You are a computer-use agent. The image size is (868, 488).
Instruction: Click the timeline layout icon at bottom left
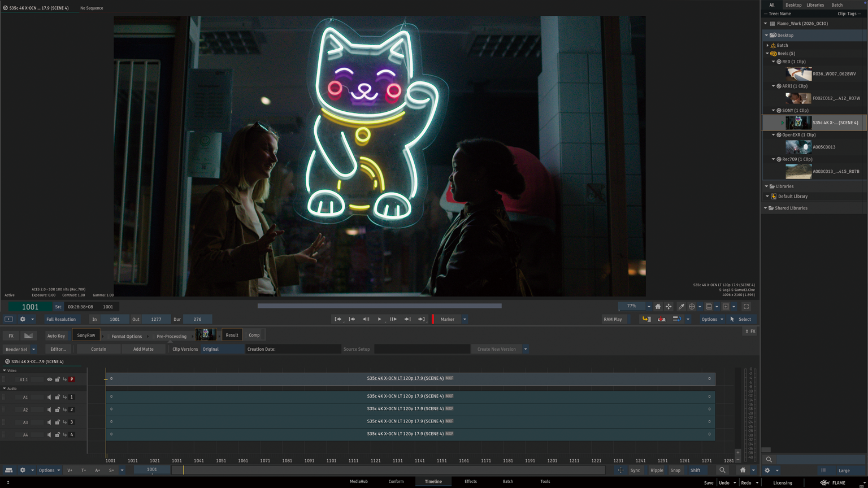pyautogui.click(x=8, y=470)
